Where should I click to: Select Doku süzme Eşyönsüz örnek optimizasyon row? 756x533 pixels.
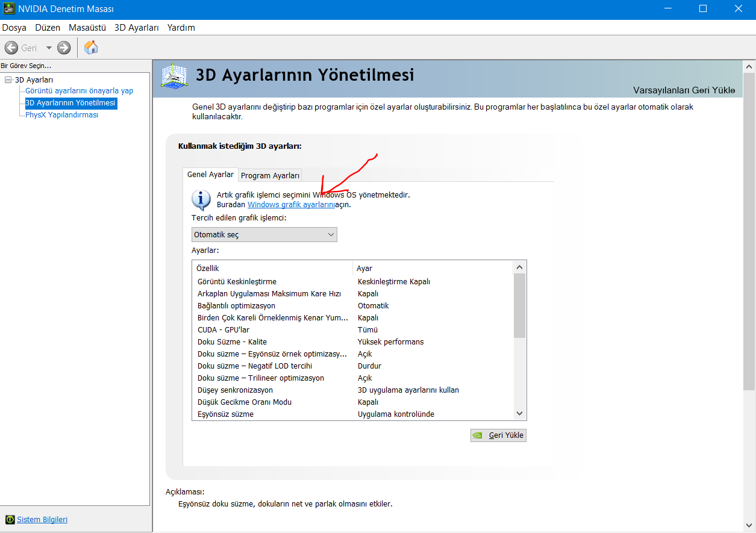coord(353,354)
